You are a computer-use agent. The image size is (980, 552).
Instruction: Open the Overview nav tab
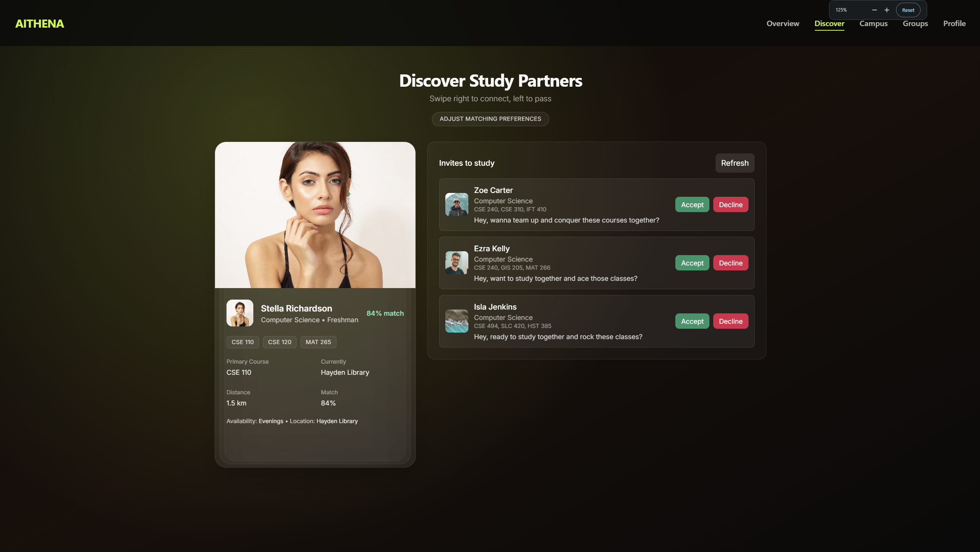click(x=783, y=23)
